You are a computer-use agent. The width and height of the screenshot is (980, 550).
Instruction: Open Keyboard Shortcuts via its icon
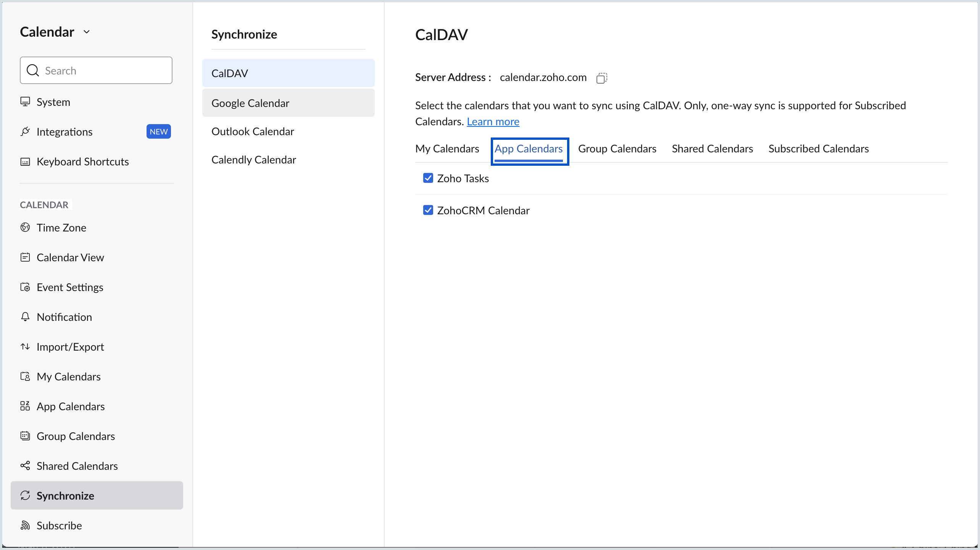(x=25, y=162)
